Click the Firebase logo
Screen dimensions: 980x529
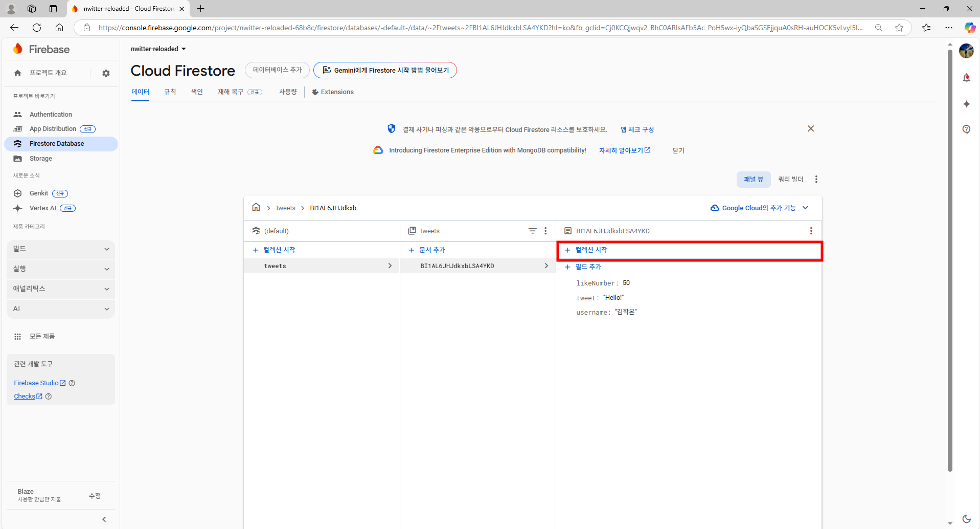tap(41, 49)
